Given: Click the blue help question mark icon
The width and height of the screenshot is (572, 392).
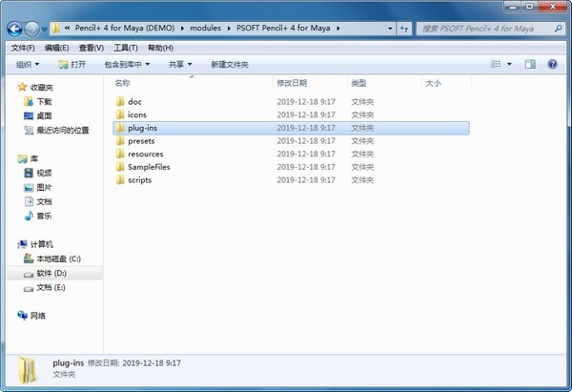Looking at the screenshot, I should tap(552, 64).
